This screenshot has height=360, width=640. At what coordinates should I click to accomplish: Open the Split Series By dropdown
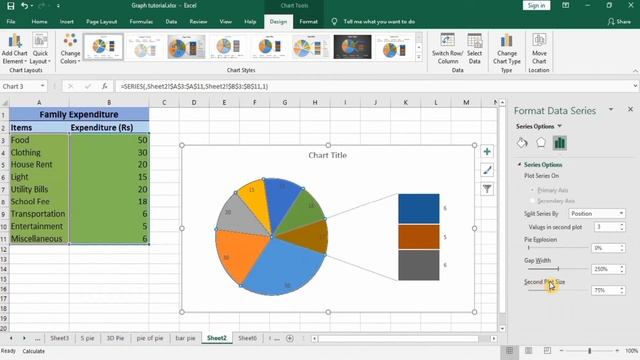click(596, 213)
